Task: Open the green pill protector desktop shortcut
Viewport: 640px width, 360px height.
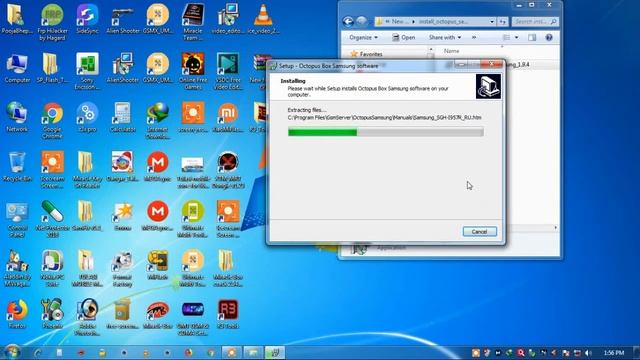Action: pos(52,219)
